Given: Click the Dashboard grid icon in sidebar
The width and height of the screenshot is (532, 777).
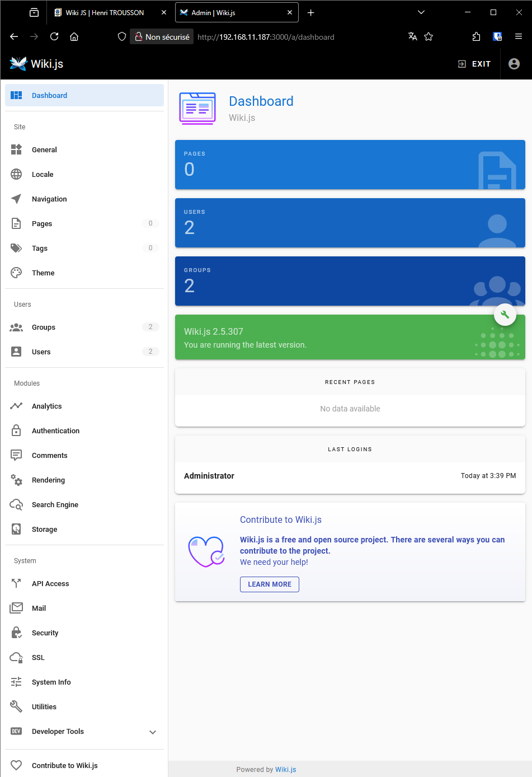Looking at the screenshot, I should coord(16,95).
